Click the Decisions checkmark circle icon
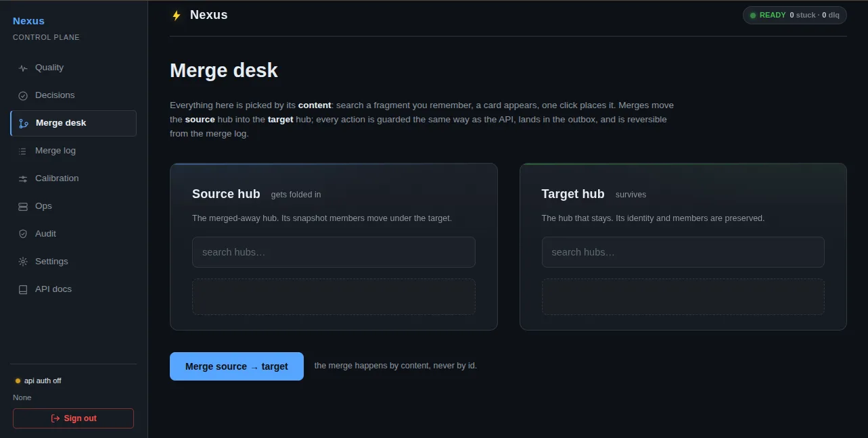The image size is (868, 438). 23,95
